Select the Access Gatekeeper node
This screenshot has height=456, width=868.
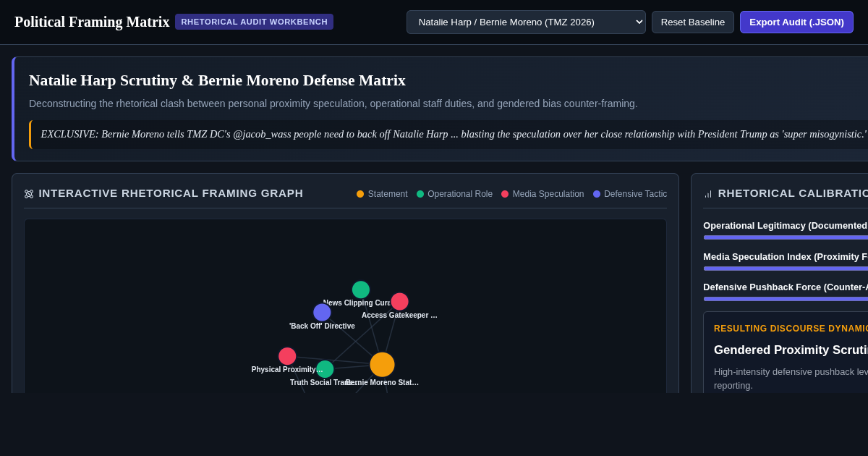point(399,301)
